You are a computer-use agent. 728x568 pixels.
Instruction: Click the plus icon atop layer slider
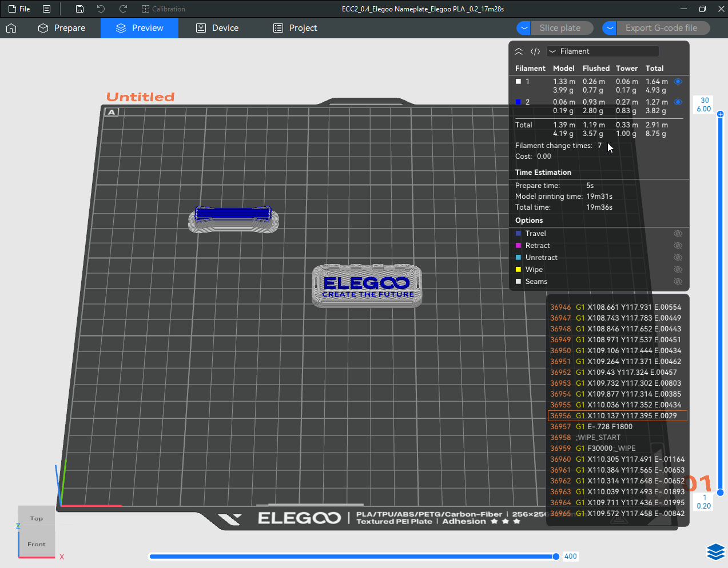click(721, 114)
